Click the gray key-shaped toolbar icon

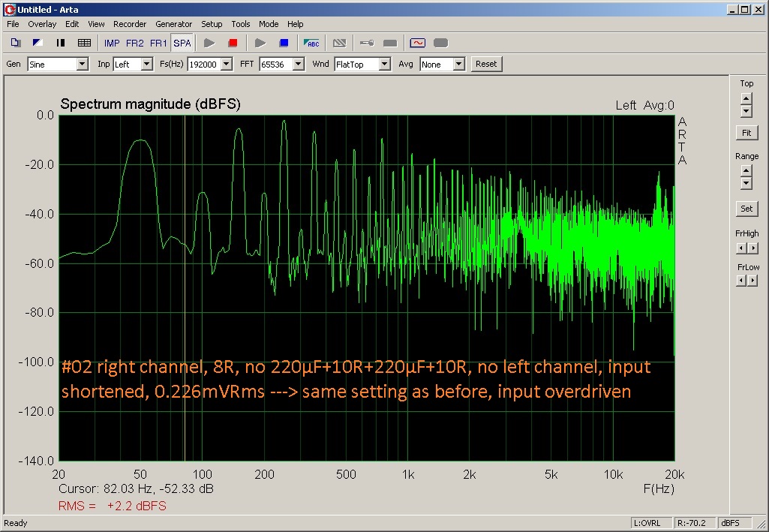[x=367, y=44]
